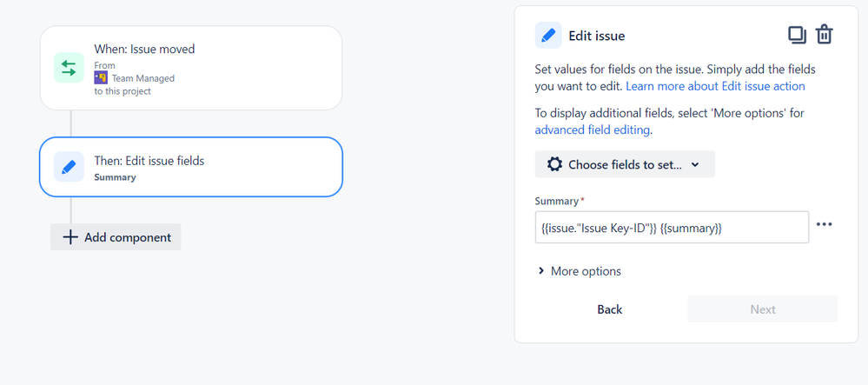The height and width of the screenshot is (385, 868).
Task: Click the gear icon in Choose fields button
Action: click(554, 164)
